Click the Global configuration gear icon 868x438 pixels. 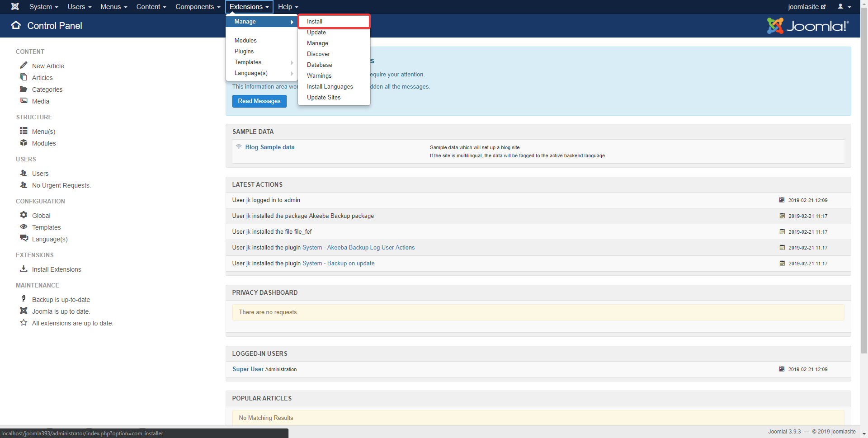24,215
